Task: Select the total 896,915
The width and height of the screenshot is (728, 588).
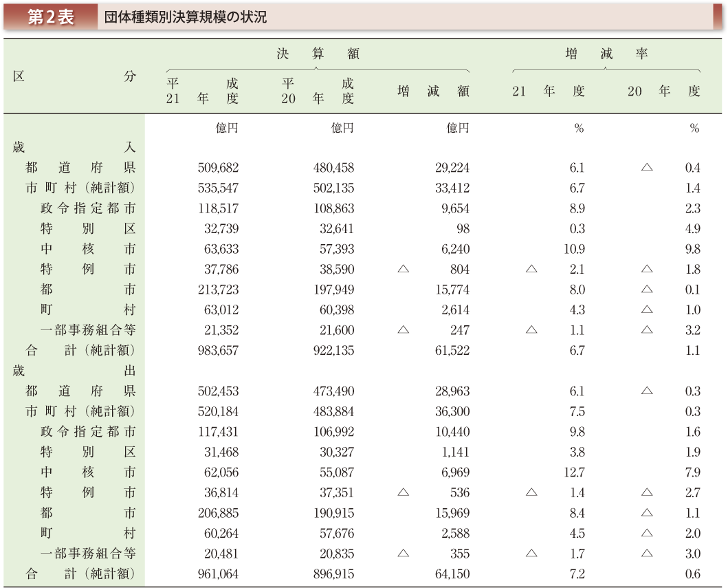Action: click(334, 574)
